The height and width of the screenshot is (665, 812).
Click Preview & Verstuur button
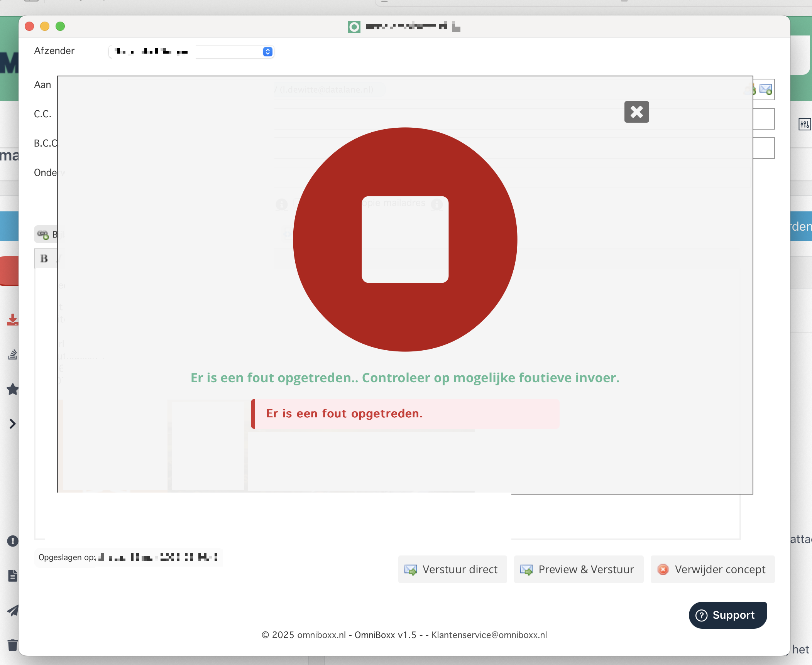[x=578, y=569]
